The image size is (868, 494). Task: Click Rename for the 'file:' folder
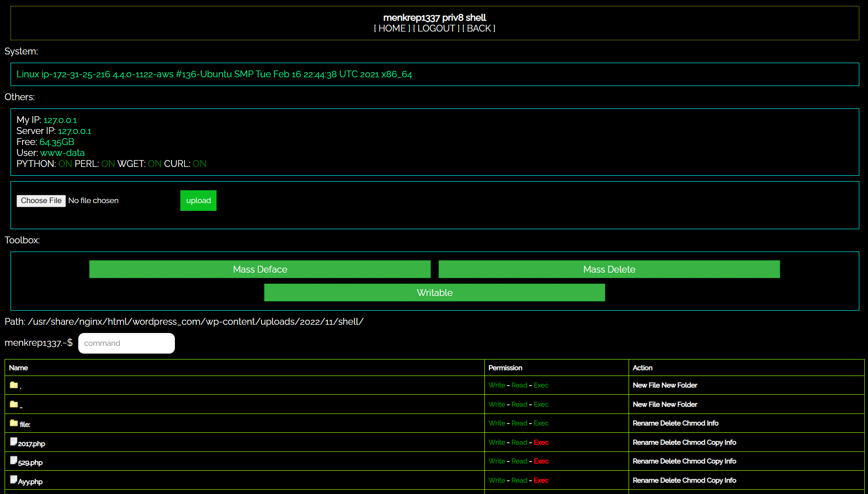(x=646, y=423)
